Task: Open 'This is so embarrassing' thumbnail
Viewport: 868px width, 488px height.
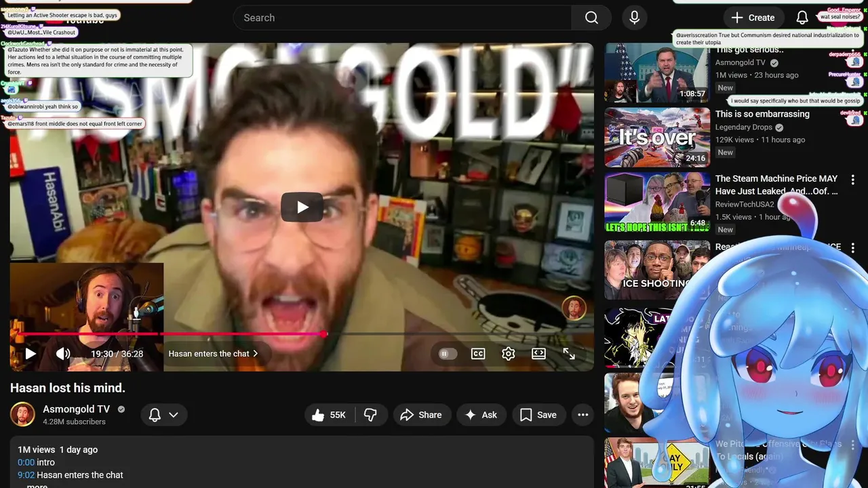Action: point(657,138)
